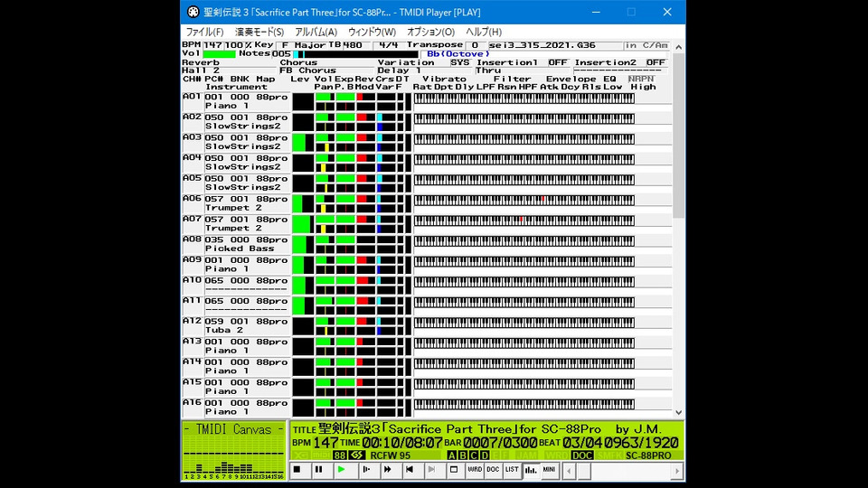
Task: Click the "FB Chorus" chorus type
Action: 307,70
